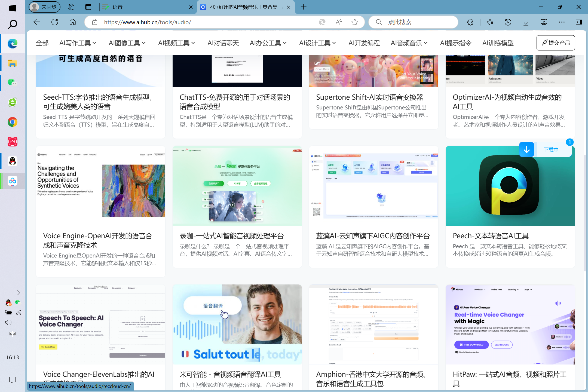This screenshot has width=588, height=392.
Task: Open the AI开发编程 category
Action: (x=364, y=43)
